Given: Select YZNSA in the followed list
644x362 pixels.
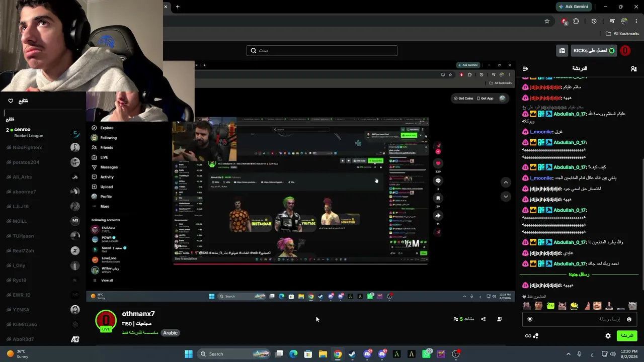Looking at the screenshot, I should coord(43,310).
